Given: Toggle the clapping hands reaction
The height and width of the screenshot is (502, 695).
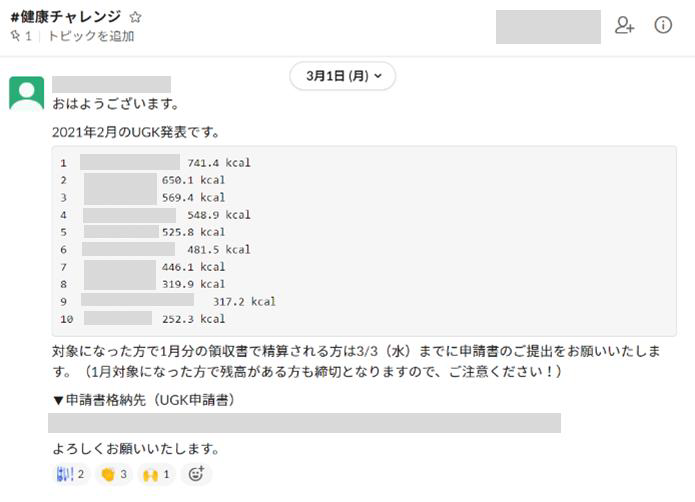Looking at the screenshot, I should pos(113,474).
